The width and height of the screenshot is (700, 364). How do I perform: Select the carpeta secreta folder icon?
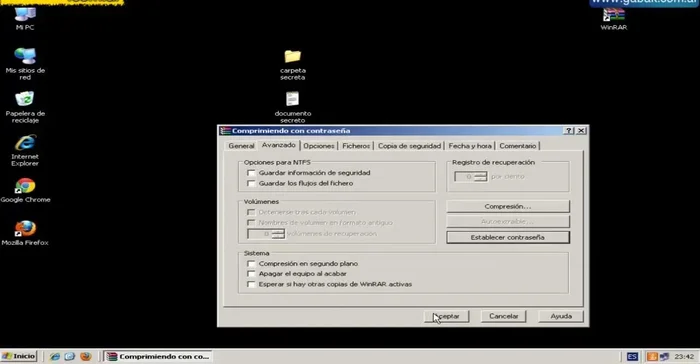click(293, 65)
